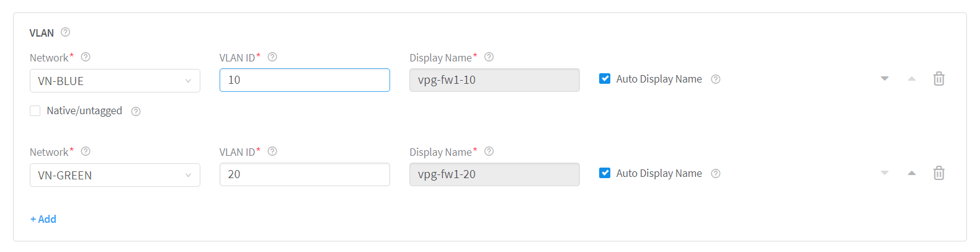Show help for second row Display Name
This screenshot has height=252, width=980.
point(489,151)
